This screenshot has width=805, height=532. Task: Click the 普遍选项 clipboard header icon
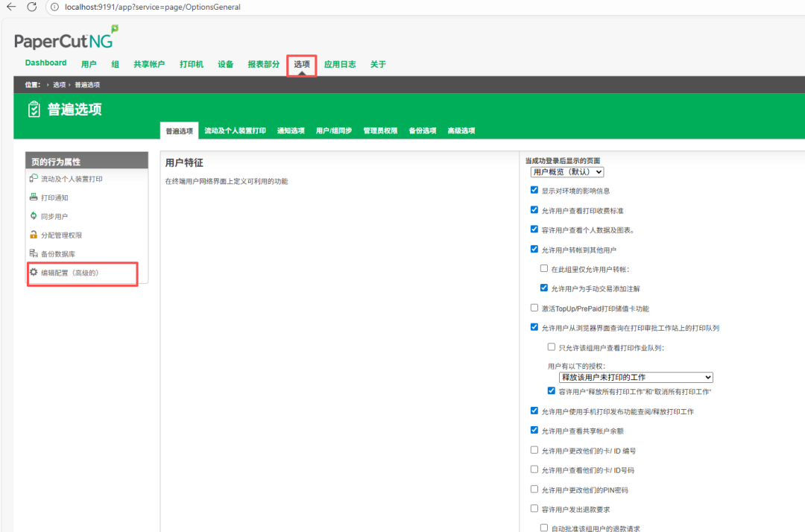point(34,109)
